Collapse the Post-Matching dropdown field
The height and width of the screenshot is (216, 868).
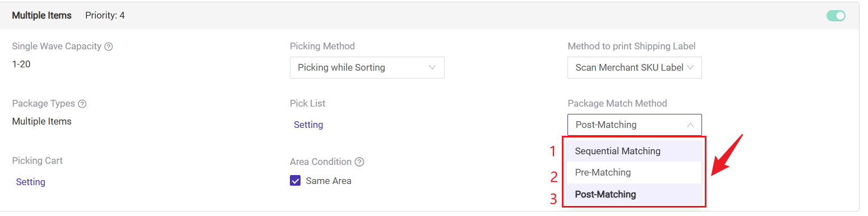click(635, 125)
